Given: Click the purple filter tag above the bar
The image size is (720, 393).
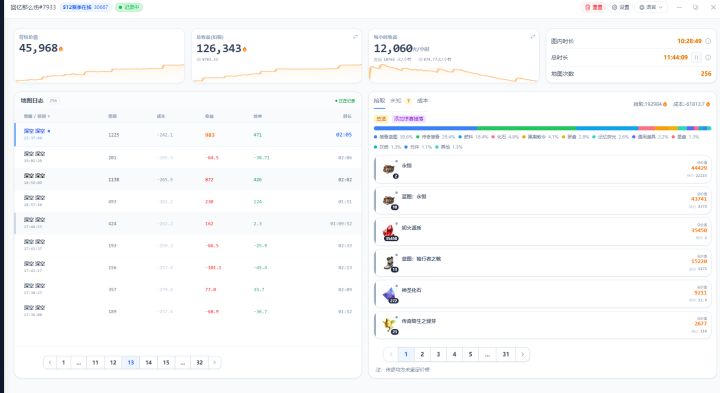Looking at the screenshot, I should coord(408,118).
